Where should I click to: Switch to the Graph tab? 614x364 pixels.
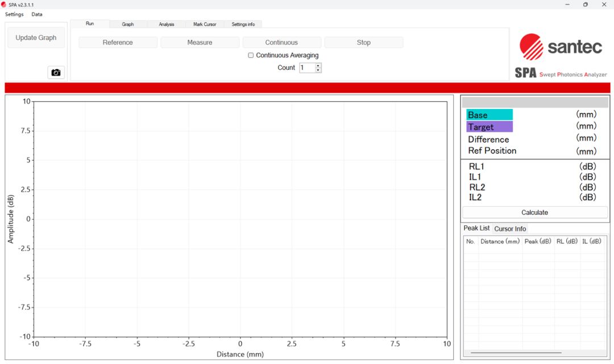tap(128, 24)
